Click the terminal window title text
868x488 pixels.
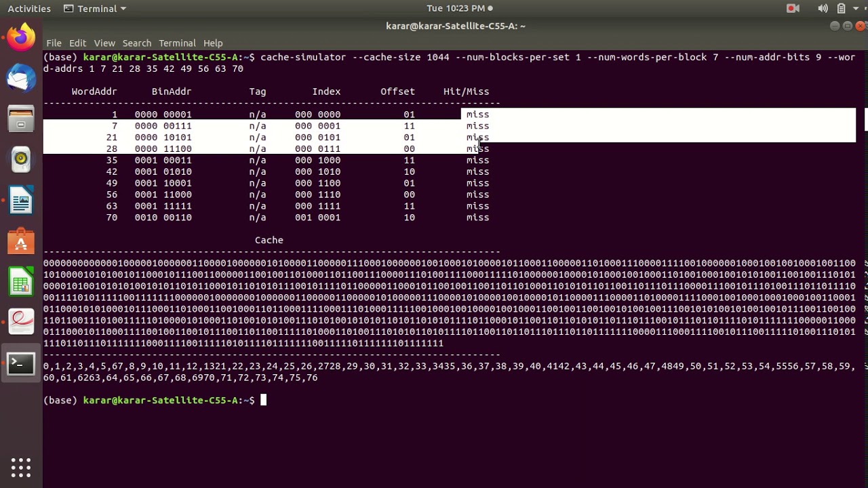(x=456, y=26)
